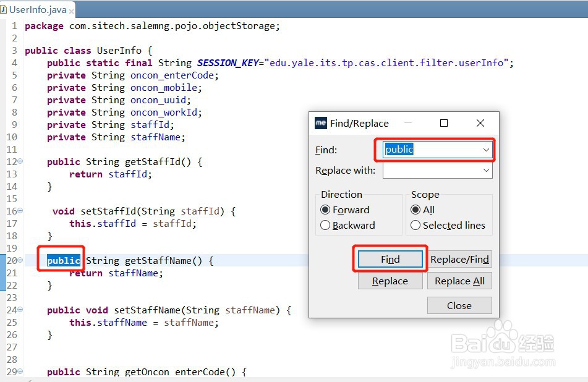The height and width of the screenshot is (382, 588).
Task: Click 'staffName' field declaration on line 10
Action: click(156, 137)
